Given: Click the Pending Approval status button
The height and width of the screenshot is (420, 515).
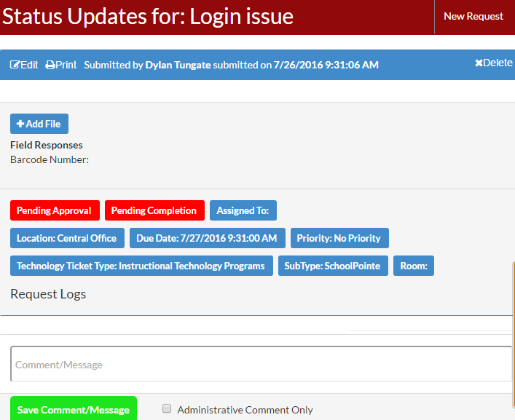Looking at the screenshot, I should [54, 210].
